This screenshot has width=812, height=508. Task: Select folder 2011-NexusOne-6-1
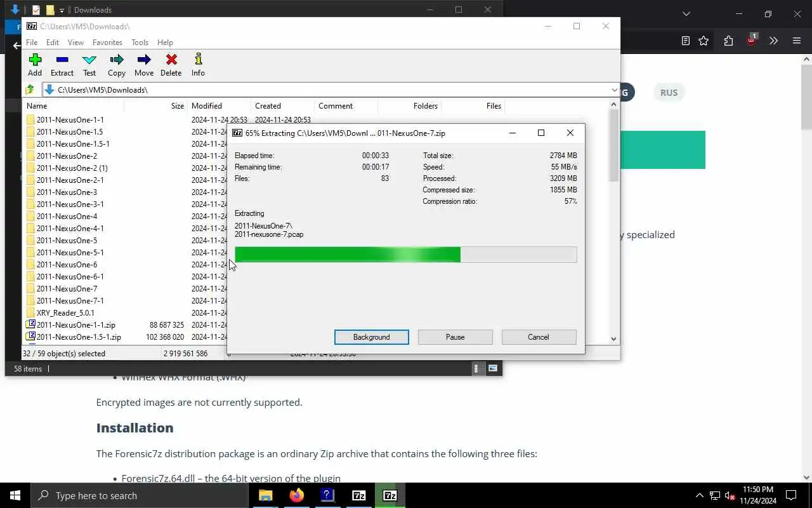[x=70, y=276]
